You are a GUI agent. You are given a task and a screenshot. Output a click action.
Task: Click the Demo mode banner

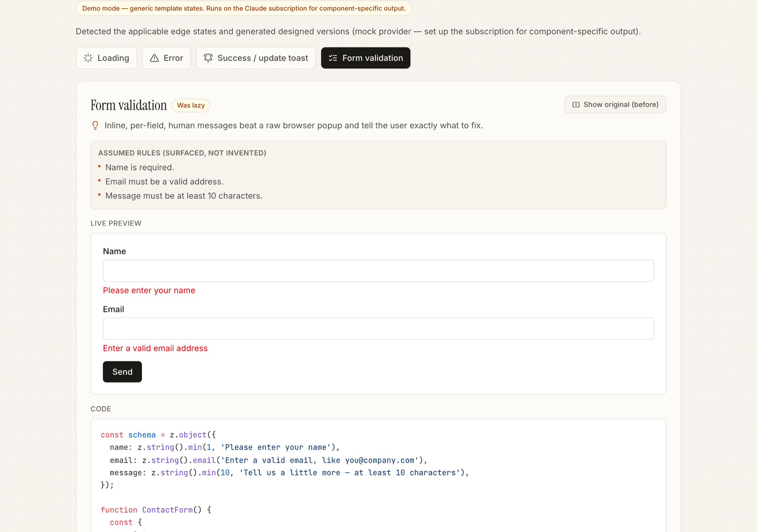pos(244,8)
